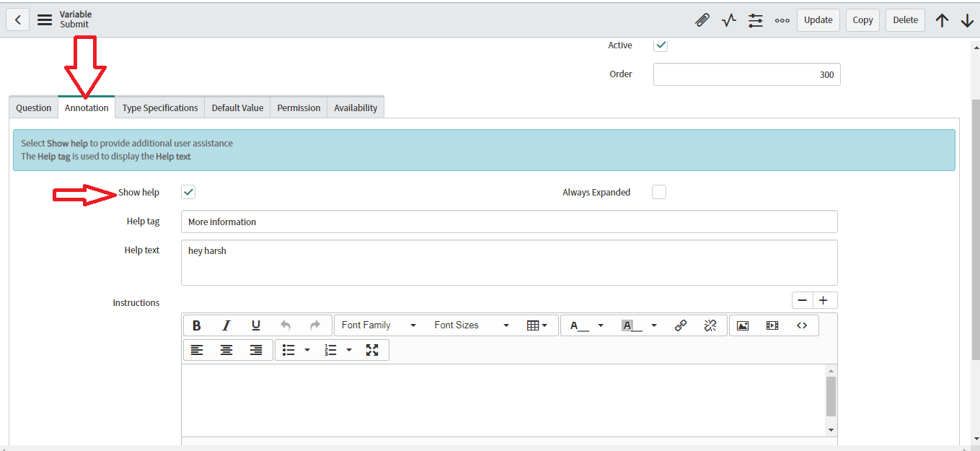Screen dimensions: 980x451
Task: Click the editor scrollbar down arrow
Action: 831,430
